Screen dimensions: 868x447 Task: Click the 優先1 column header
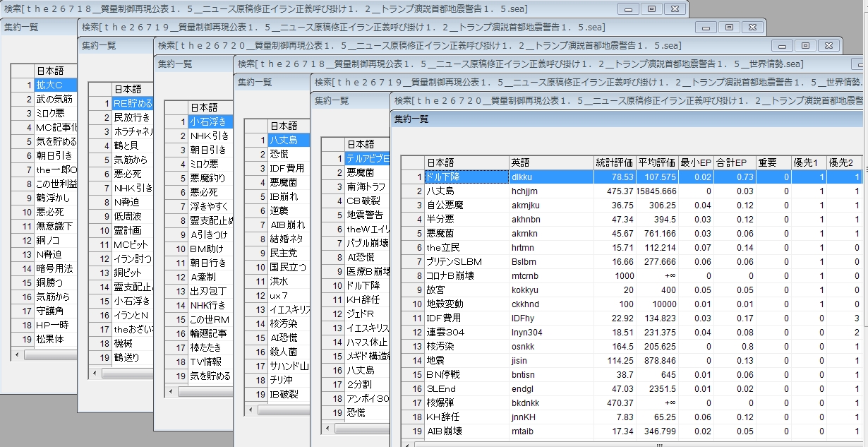point(809,163)
